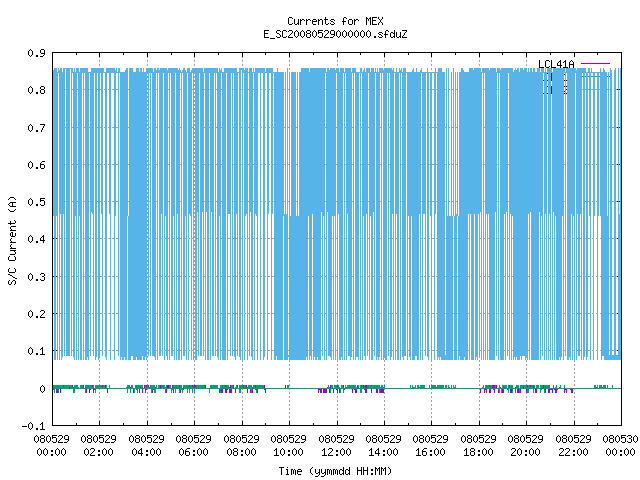Viewport: 640px width, 480px height.
Task: Click the 10:00 x-axis time label
Action: (x=288, y=452)
